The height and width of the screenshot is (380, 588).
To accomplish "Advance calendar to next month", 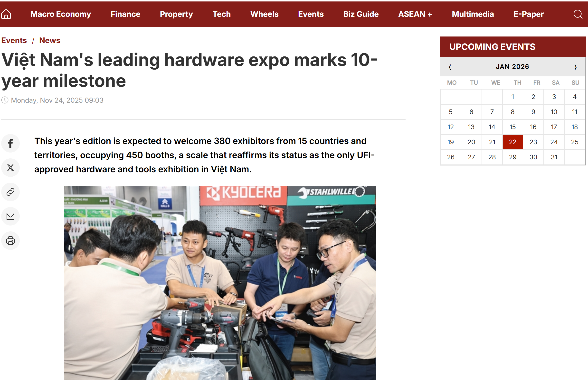I will pyautogui.click(x=575, y=67).
